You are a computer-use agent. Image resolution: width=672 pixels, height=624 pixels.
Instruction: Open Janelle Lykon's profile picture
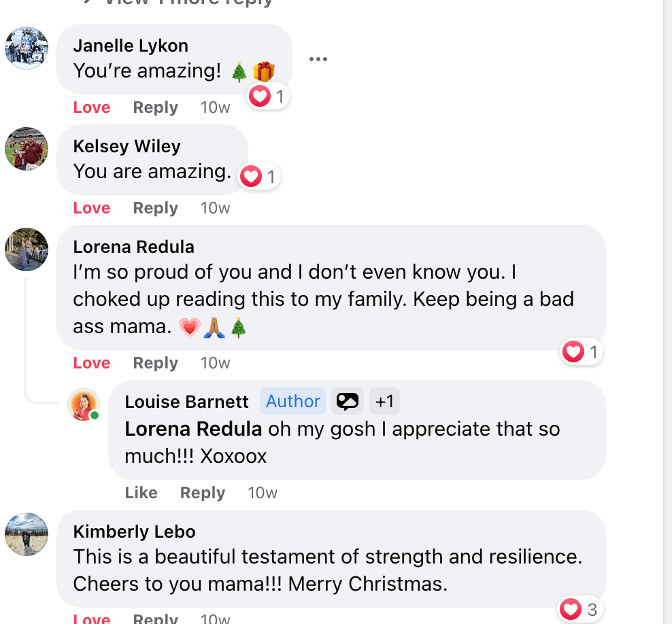pos(27,48)
